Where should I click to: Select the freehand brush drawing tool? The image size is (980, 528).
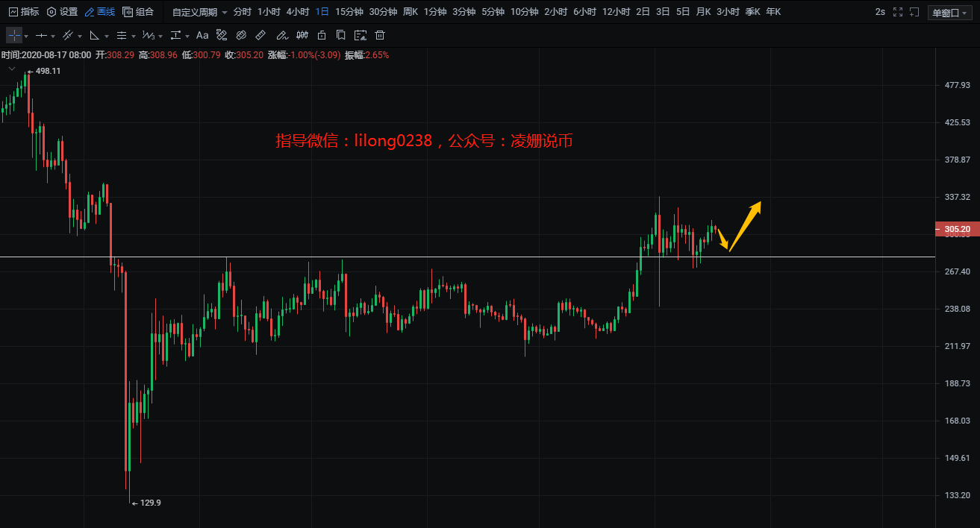281,35
